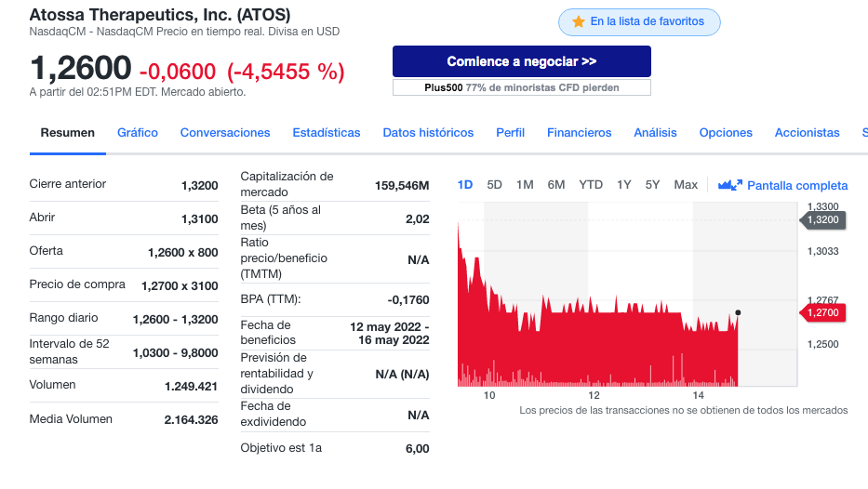
Task: Open Pantalla completa link
Action: pyautogui.click(x=797, y=185)
